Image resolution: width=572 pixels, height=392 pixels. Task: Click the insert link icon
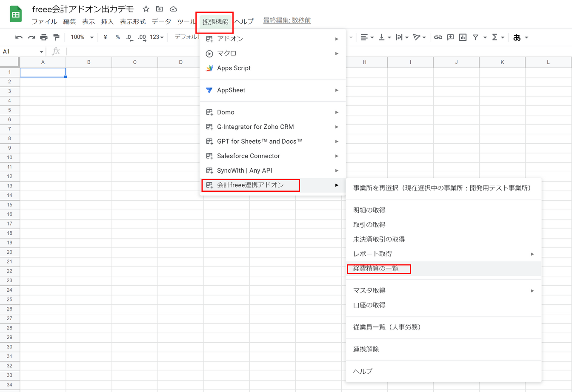coord(438,37)
